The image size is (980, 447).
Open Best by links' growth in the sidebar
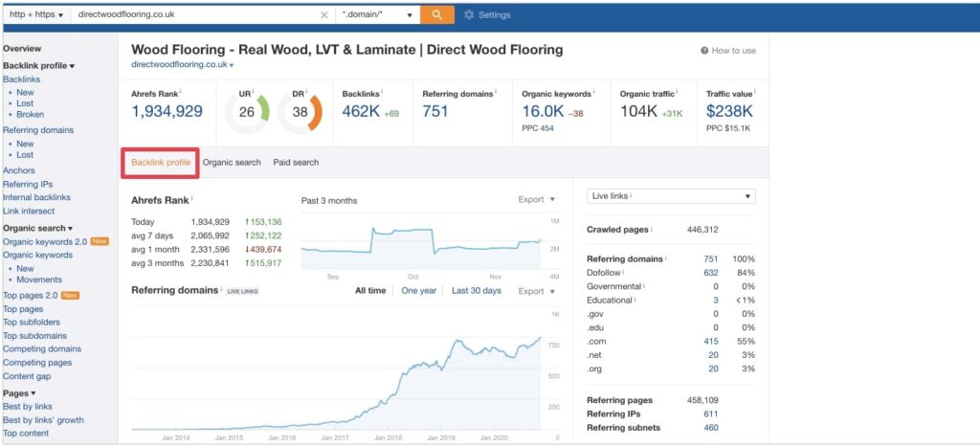(x=43, y=421)
